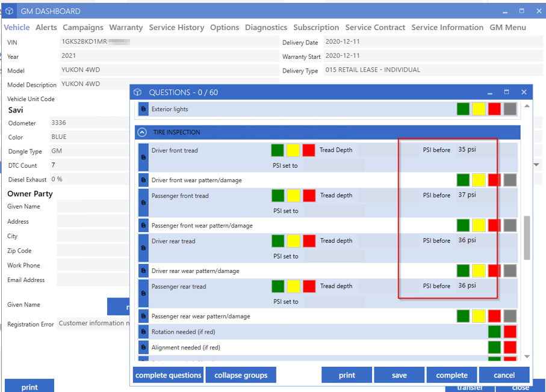Mark Exterior lights as red
This screenshot has width=546, height=392.
coord(494,109)
